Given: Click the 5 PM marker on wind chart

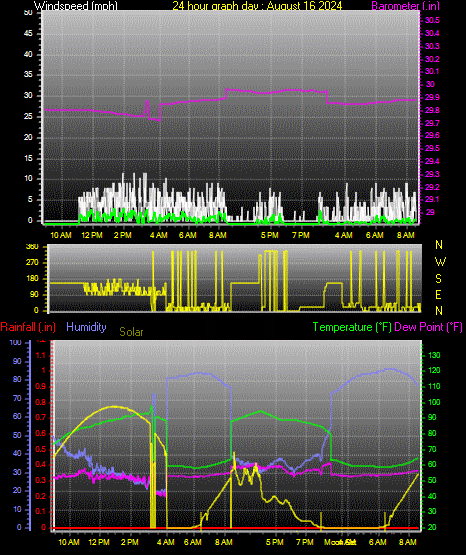Looking at the screenshot, I should pos(270,235).
